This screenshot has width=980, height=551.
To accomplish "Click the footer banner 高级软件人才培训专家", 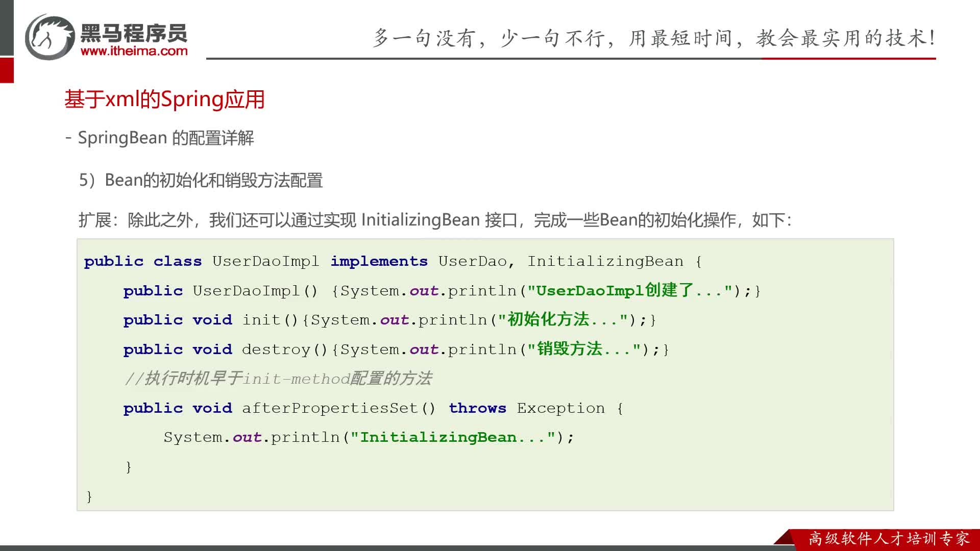I will 888,538.
